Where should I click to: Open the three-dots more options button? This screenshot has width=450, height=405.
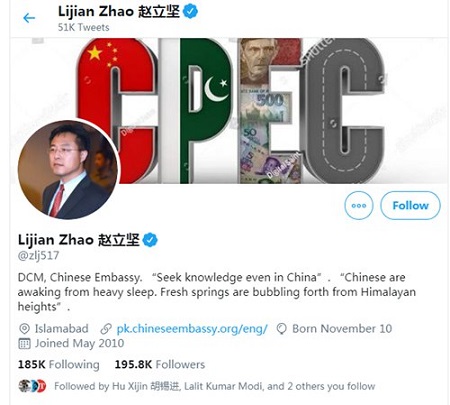359,206
